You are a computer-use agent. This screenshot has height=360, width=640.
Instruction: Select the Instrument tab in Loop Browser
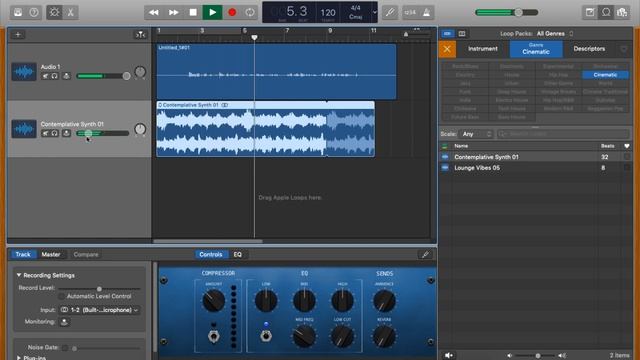pyautogui.click(x=483, y=49)
